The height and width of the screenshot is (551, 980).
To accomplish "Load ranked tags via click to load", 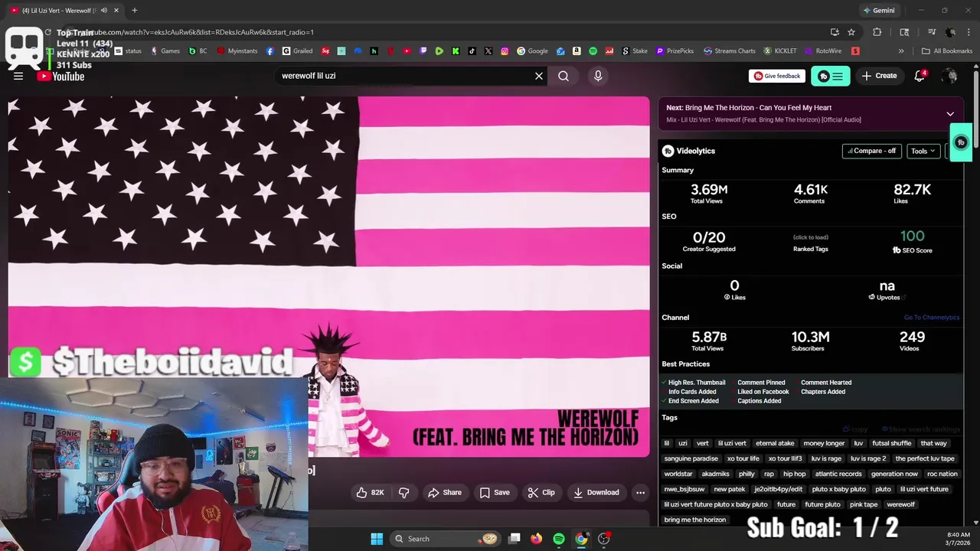I will click(810, 237).
